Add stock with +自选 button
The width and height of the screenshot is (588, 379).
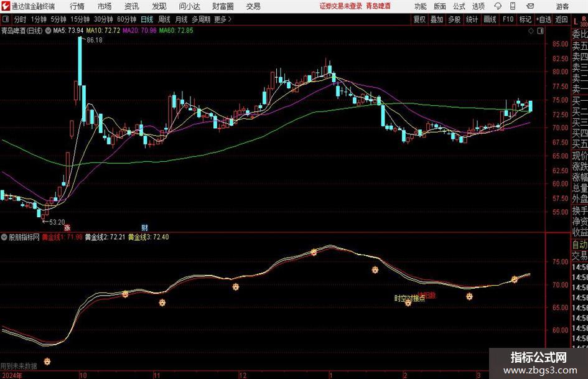[x=543, y=19]
